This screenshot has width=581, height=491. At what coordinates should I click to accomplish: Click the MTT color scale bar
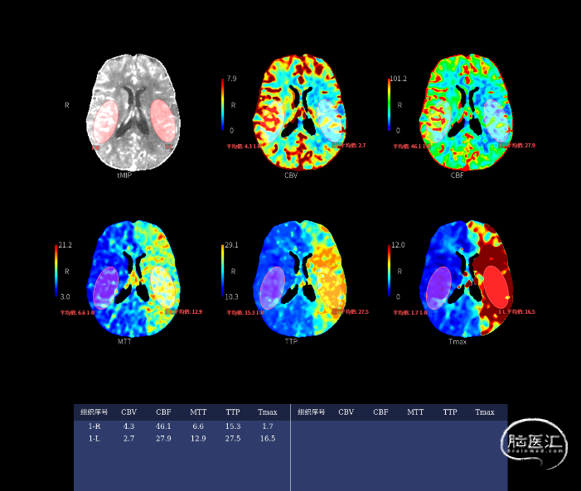[x=56, y=271]
